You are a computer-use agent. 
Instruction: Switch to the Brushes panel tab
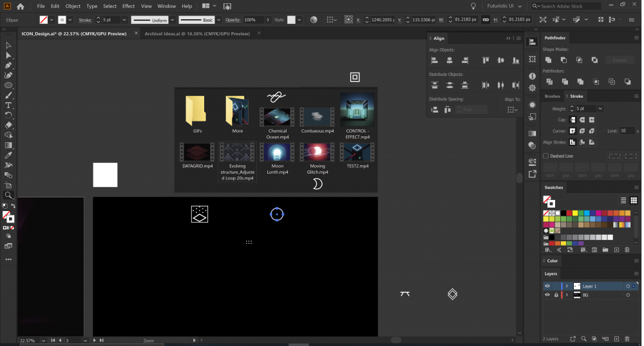pyautogui.click(x=553, y=96)
